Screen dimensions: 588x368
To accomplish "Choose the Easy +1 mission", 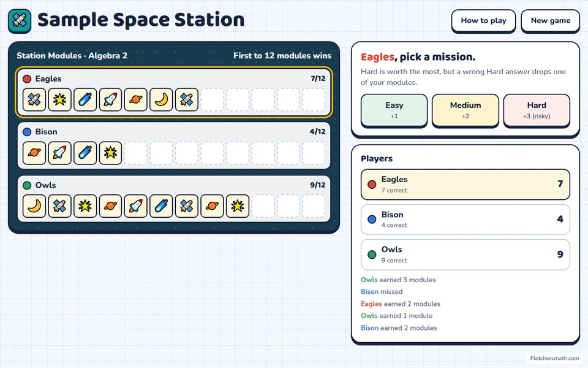I will pos(394,110).
